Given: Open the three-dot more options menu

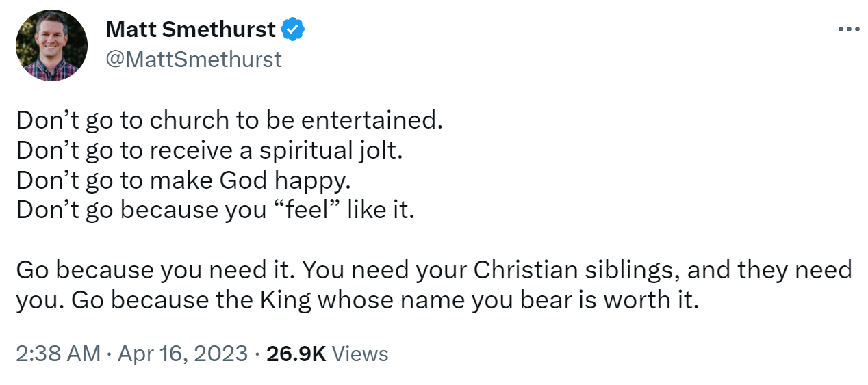Looking at the screenshot, I should [848, 29].
